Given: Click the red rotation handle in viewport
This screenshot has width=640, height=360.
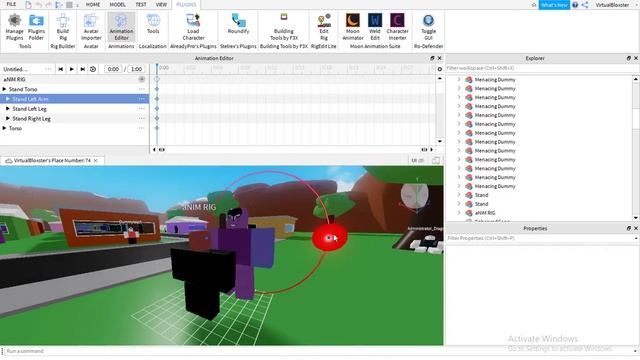Looking at the screenshot, I should 329,237.
